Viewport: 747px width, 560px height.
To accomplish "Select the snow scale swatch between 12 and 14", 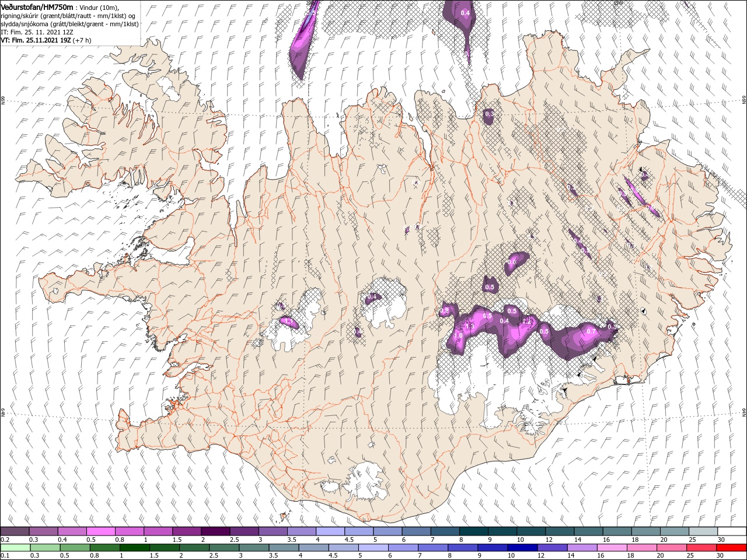I will coord(560,531).
